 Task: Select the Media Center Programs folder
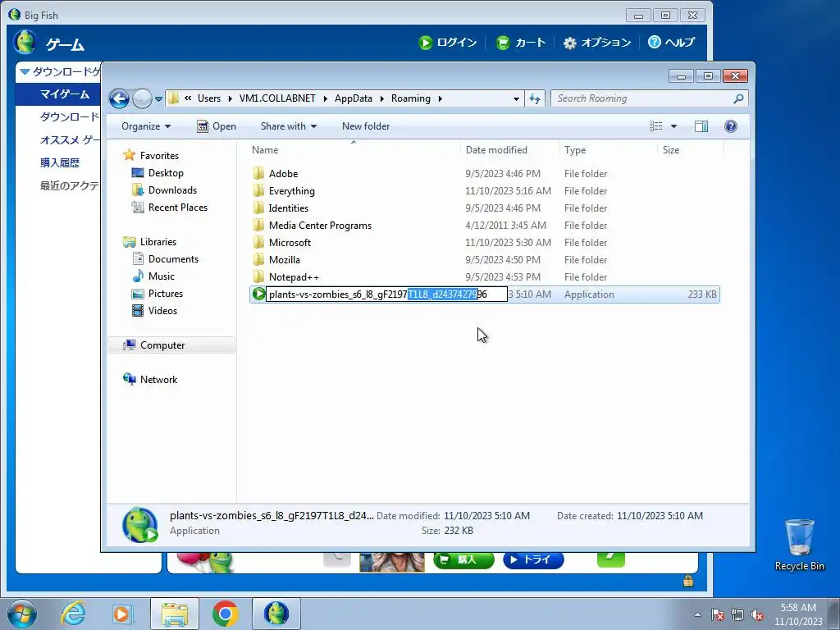pos(320,226)
